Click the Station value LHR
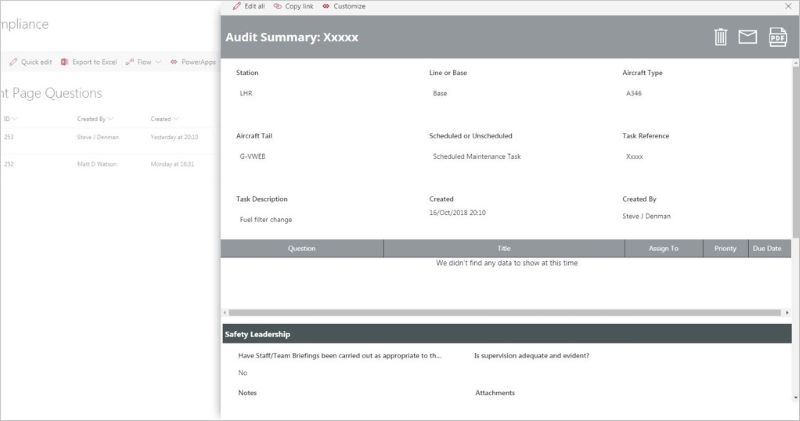 (x=246, y=93)
